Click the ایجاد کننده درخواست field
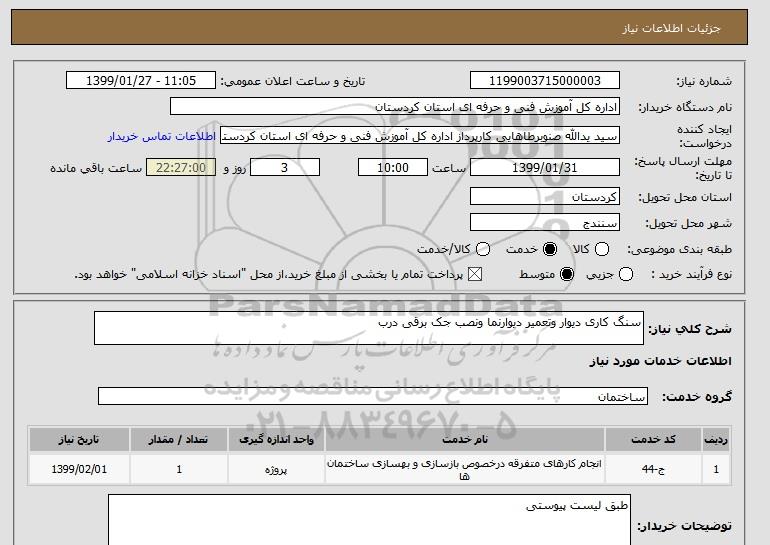770x545 pixels. 420,136
